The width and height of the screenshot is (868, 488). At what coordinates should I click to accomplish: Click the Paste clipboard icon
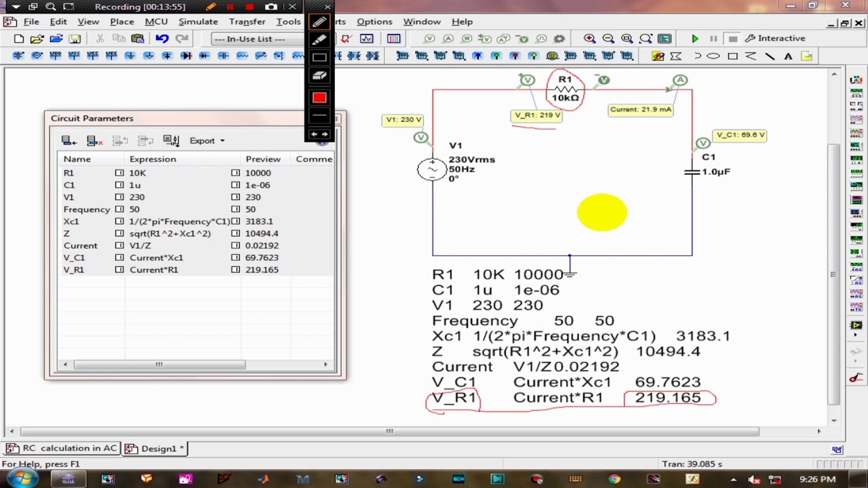pos(138,39)
